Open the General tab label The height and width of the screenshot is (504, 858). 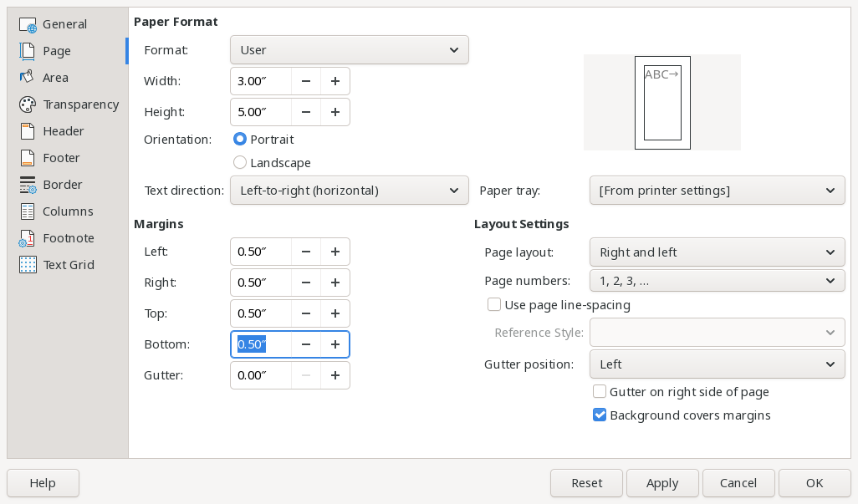coord(64,24)
